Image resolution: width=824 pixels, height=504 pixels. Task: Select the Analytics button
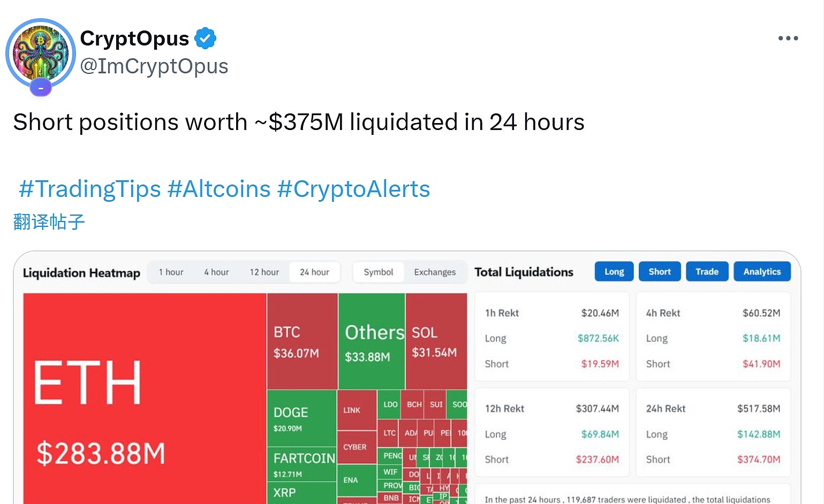(762, 271)
